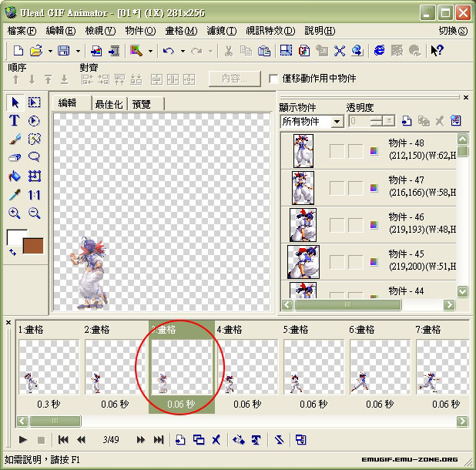Viewport: 476px width, 470px height.
Task: Click the Zoom Out magnifier tool
Action: pyautogui.click(x=35, y=213)
